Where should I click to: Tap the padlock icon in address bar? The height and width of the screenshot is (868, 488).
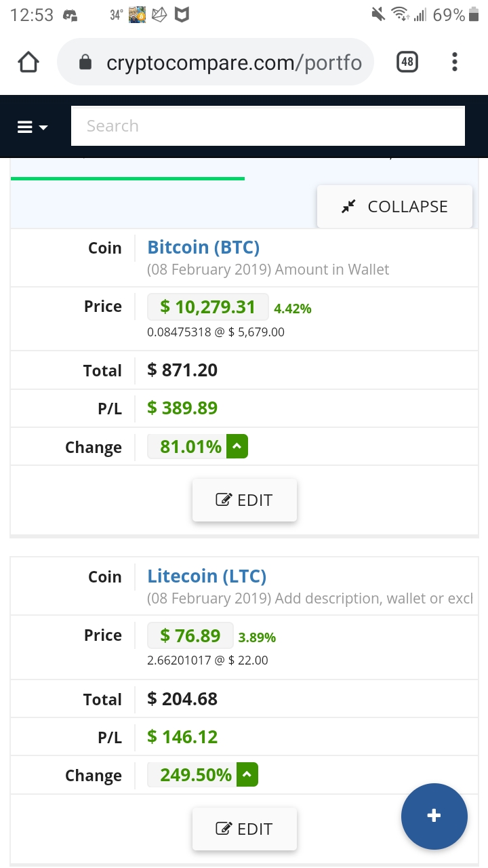pos(85,63)
